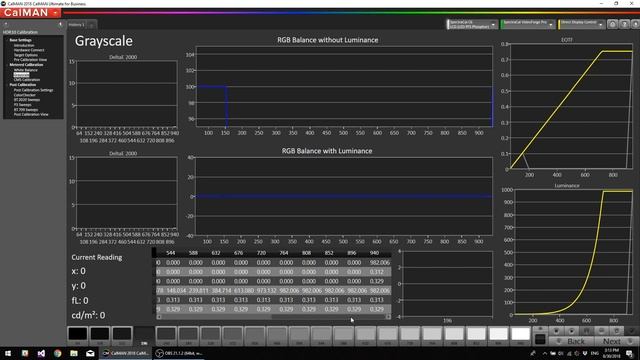Open the White Balance workflow page
This screenshot has height=360, width=640.
25,70
